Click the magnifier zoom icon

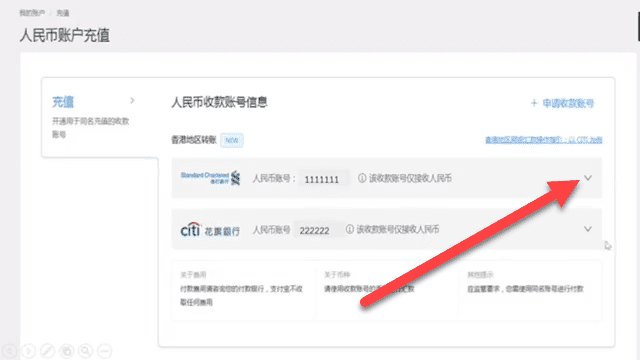tap(86, 351)
